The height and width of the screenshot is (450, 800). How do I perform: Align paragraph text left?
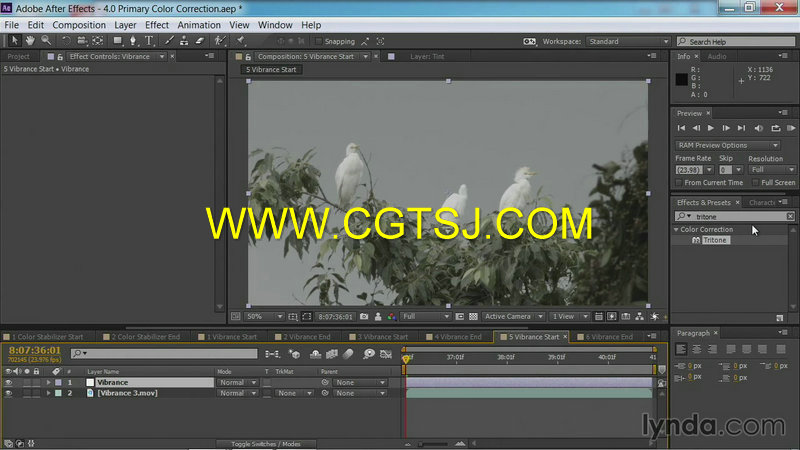tap(681, 349)
